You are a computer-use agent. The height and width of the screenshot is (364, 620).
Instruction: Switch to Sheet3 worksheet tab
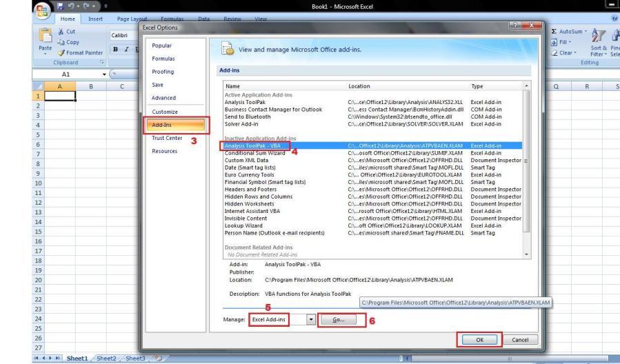coord(135,358)
